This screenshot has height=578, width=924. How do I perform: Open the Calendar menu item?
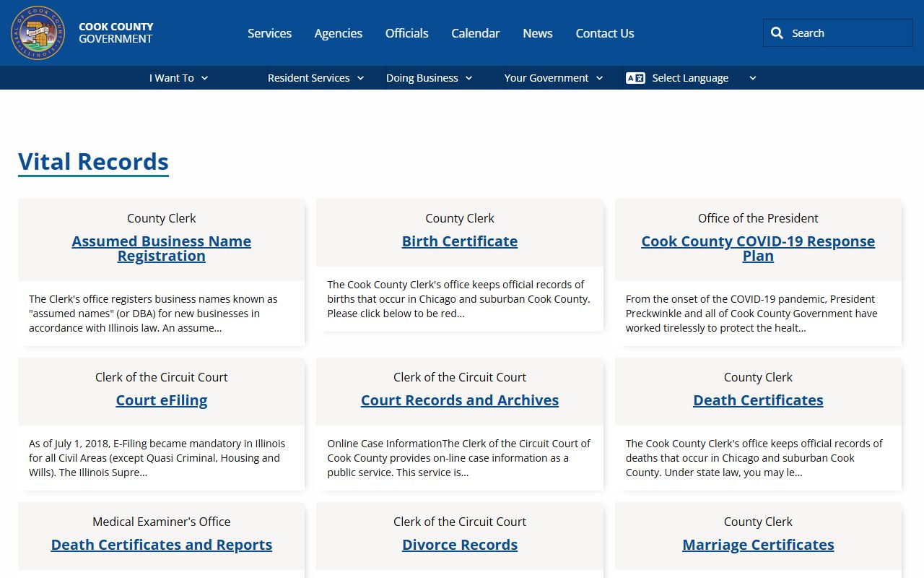476,33
